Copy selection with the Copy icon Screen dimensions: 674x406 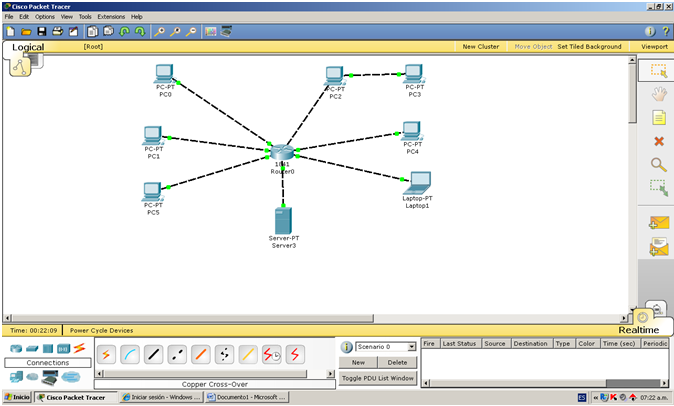[x=92, y=31]
